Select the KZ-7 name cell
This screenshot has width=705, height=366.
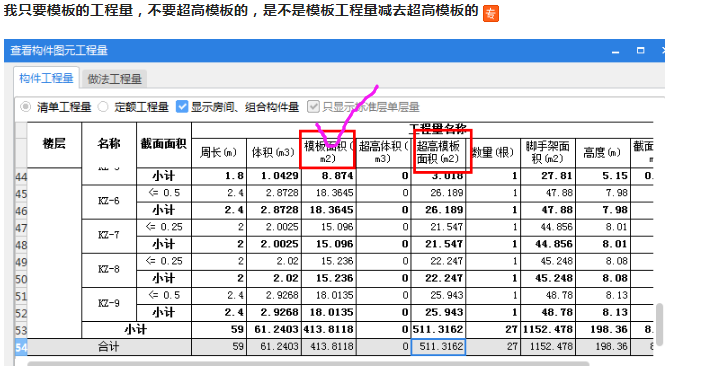[x=109, y=236]
